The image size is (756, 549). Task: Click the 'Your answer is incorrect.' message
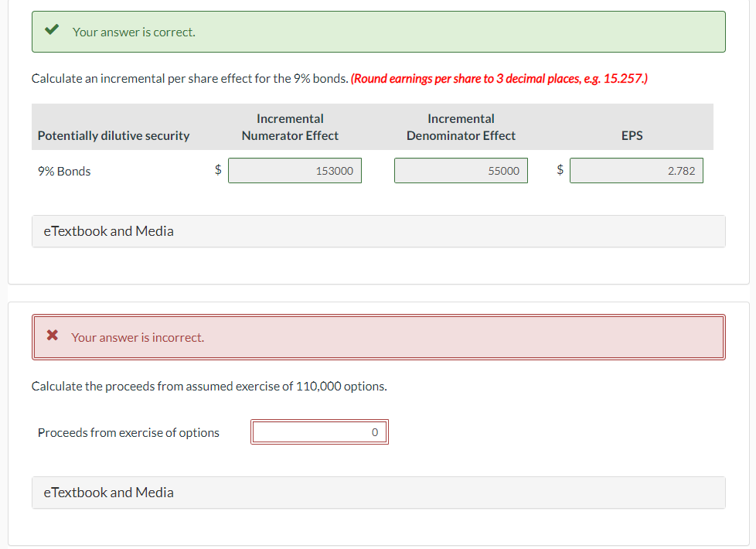[x=138, y=338]
